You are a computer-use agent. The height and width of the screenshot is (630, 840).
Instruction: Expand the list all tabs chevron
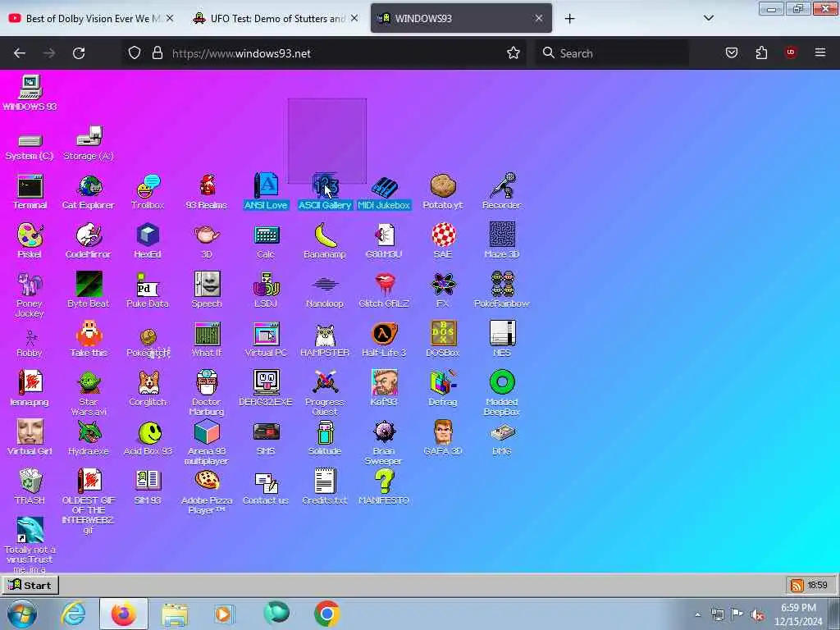click(x=708, y=18)
